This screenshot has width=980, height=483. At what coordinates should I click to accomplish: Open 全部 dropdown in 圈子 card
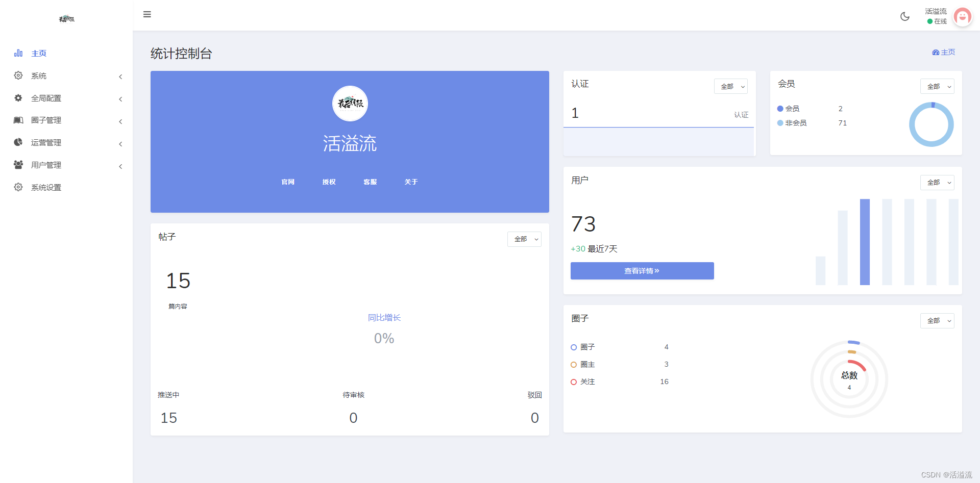click(937, 320)
